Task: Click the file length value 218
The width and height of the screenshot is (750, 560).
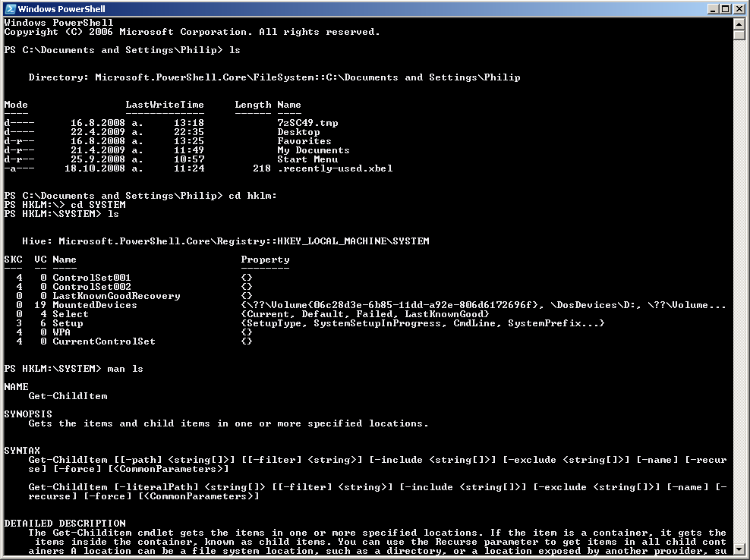Action: (x=262, y=168)
